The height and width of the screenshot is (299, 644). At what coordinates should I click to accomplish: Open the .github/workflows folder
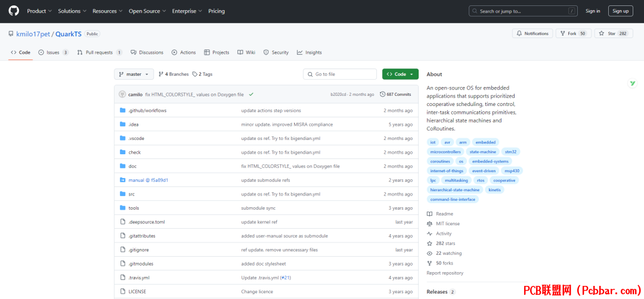pos(147,110)
